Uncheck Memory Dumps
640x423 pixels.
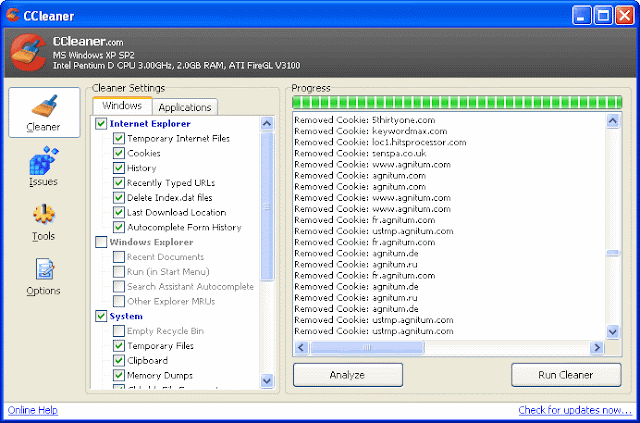[x=119, y=375]
